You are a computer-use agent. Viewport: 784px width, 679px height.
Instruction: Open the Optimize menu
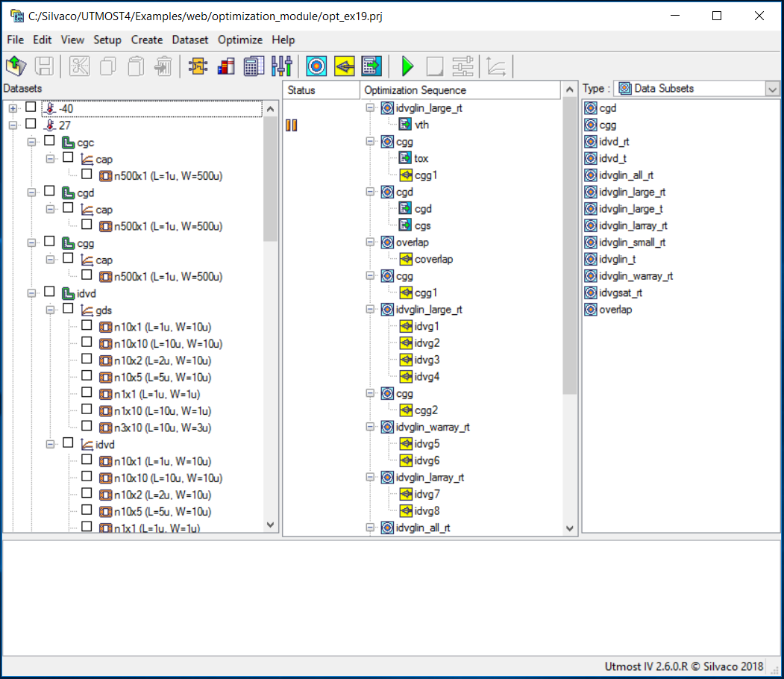pyautogui.click(x=240, y=40)
